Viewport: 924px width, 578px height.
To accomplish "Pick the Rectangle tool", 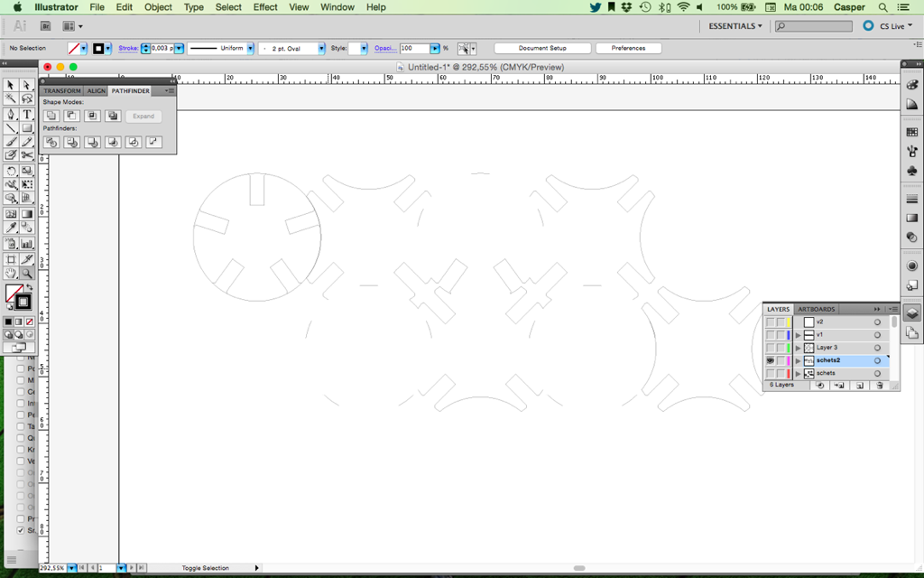I will tap(26, 128).
